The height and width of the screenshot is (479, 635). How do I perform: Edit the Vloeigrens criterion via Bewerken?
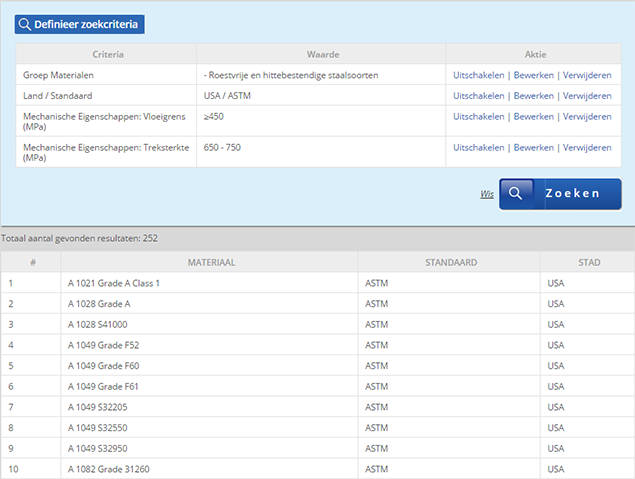[x=533, y=116]
